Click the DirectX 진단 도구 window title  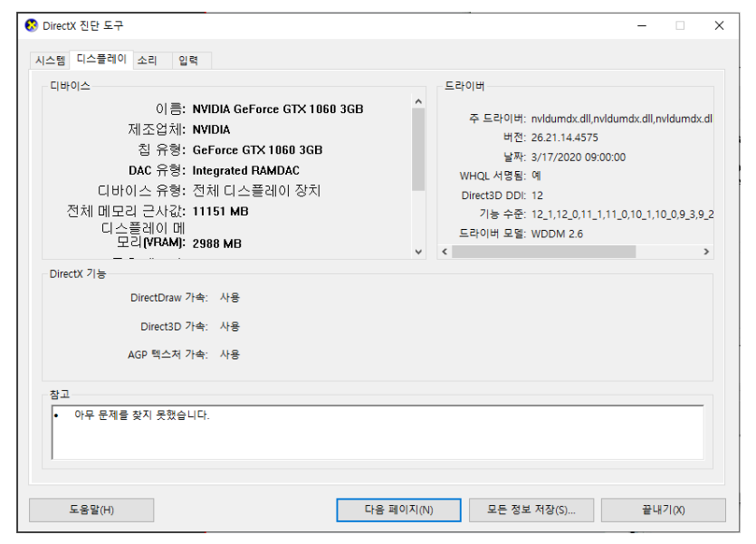83,25
